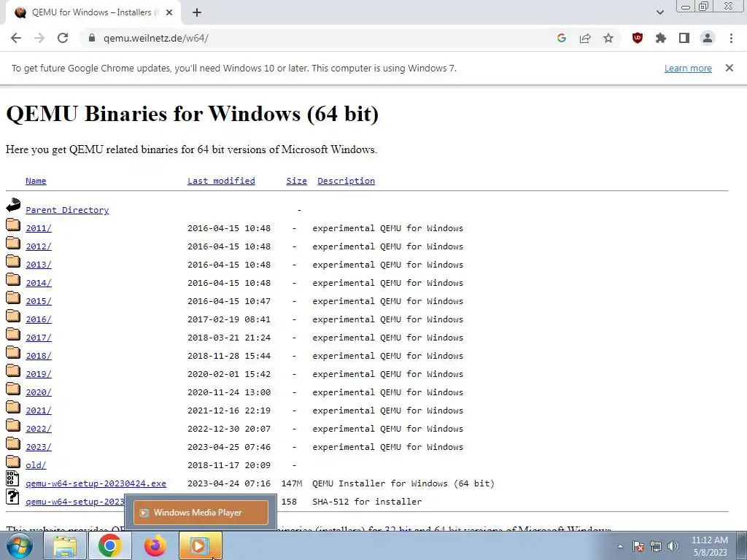Sort listing by Size column
The height and width of the screenshot is (560, 747).
tap(296, 181)
